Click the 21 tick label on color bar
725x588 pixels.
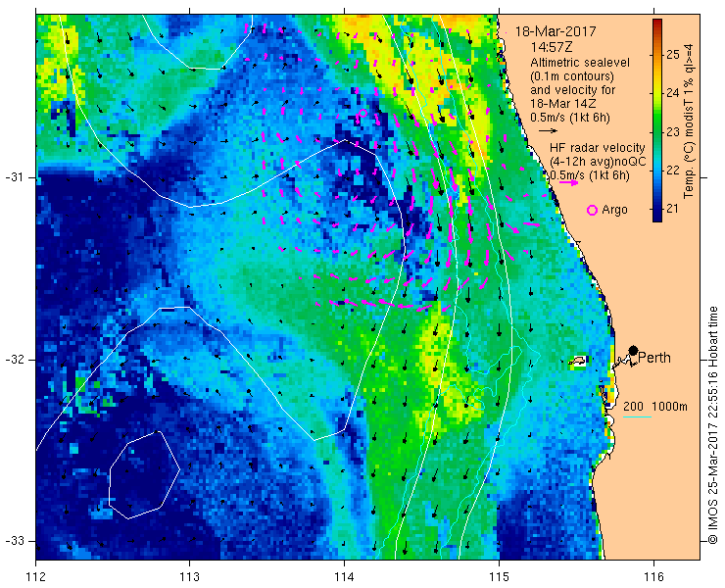tap(672, 208)
